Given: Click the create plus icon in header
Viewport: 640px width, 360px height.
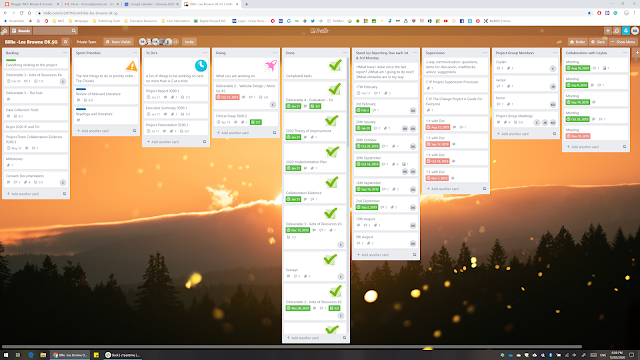Looking at the screenshot, I should 608,31.
